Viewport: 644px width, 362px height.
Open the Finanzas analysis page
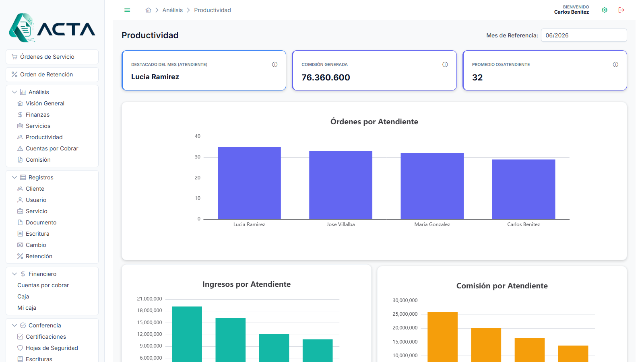tap(38, 115)
